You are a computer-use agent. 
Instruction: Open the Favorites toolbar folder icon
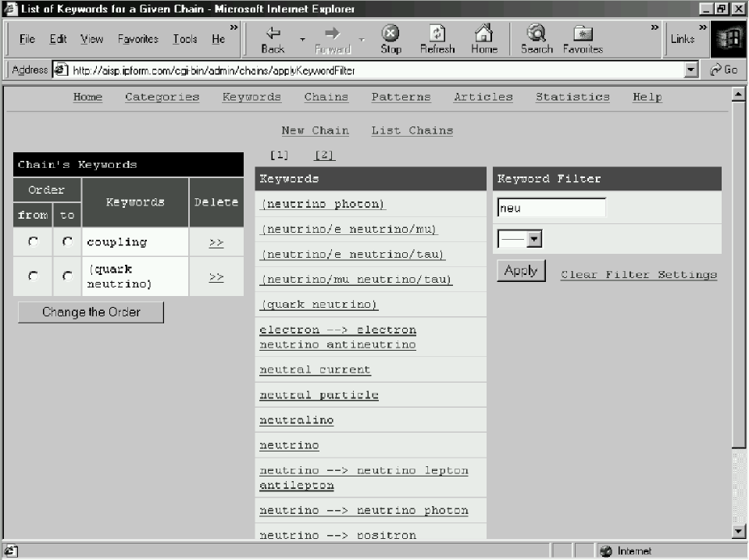click(x=583, y=33)
